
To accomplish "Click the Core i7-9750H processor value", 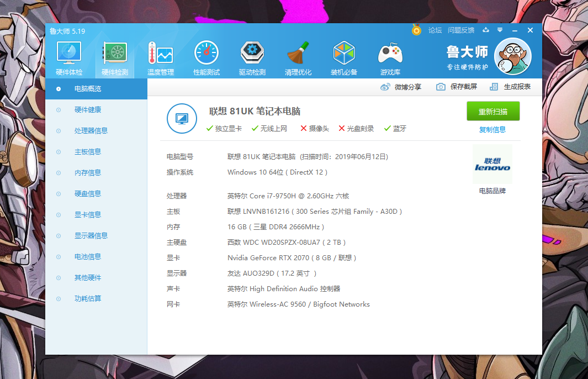I will [288, 196].
